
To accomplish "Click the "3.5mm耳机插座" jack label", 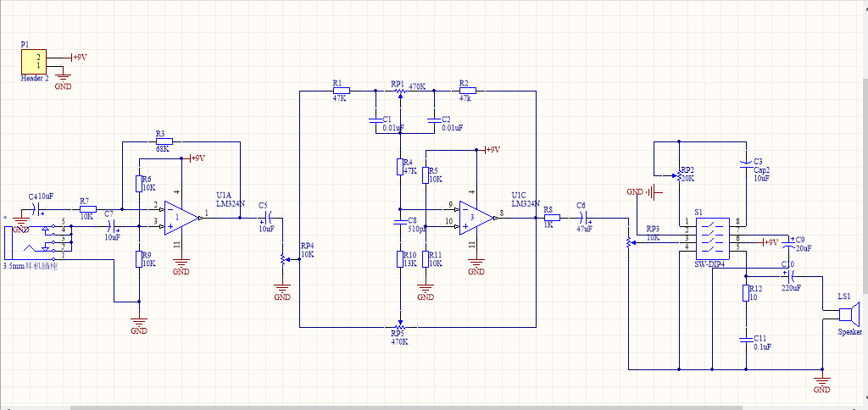I will 31,266.
